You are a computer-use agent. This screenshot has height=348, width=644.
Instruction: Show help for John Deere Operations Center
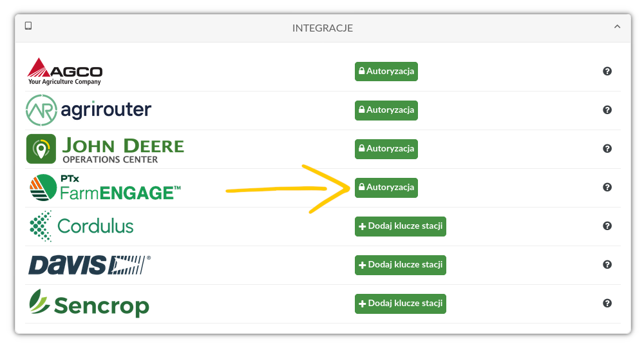click(x=607, y=149)
